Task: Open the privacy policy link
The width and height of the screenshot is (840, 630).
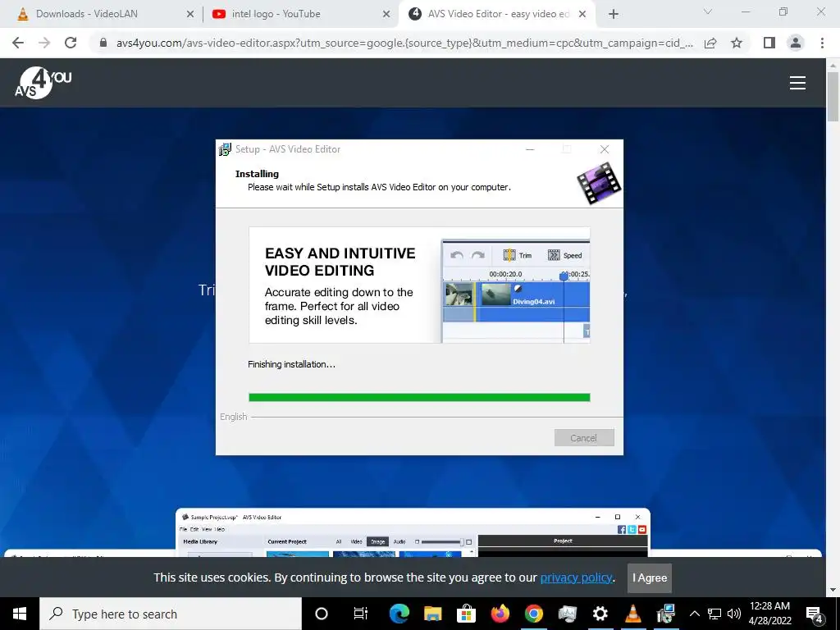Action: point(576,577)
